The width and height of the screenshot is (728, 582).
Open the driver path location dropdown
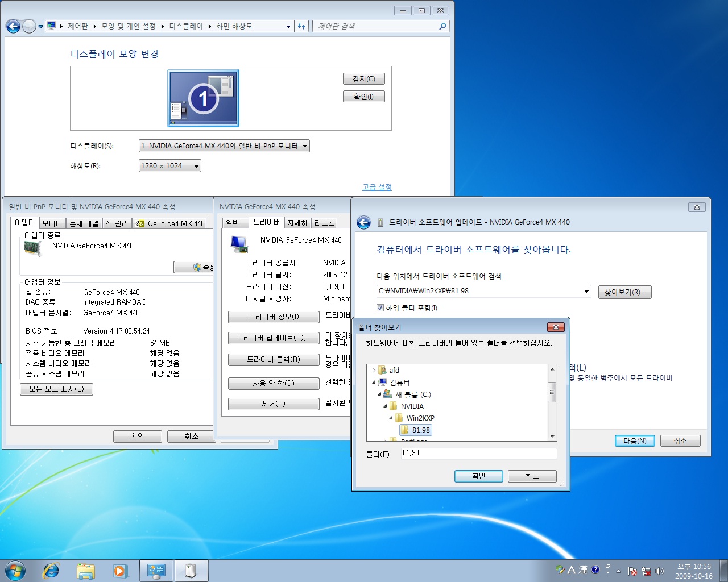click(586, 292)
